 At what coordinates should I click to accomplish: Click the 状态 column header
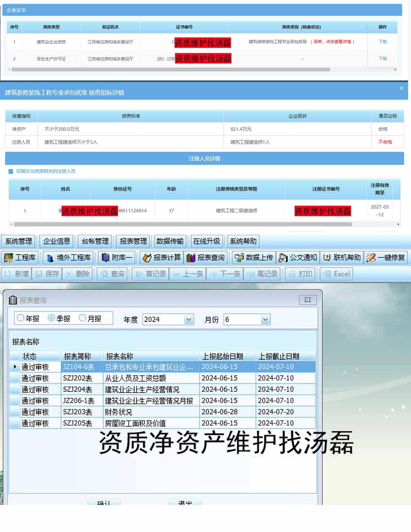tap(40, 356)
